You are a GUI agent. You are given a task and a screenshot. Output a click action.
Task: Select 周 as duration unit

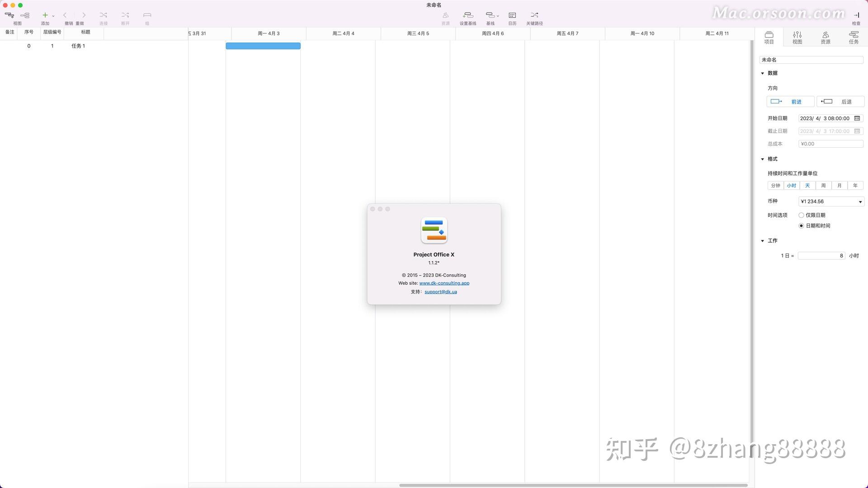tap(823, 185)
